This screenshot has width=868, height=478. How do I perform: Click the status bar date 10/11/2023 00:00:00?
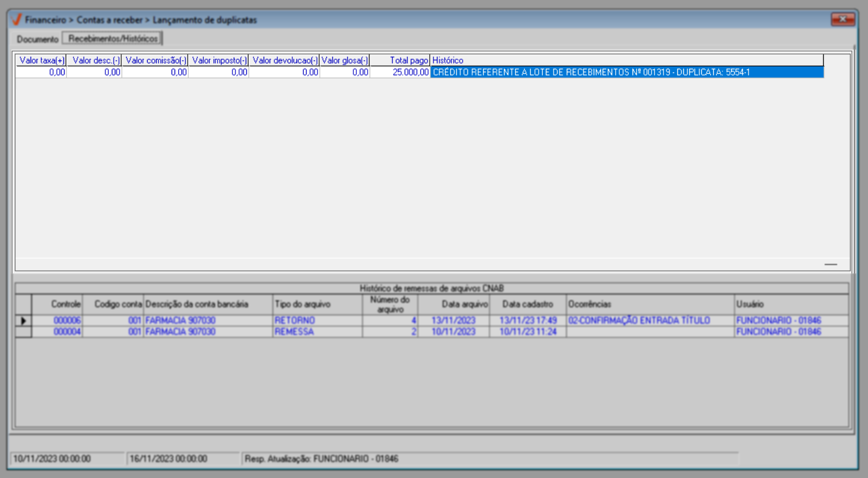[68, 459]
